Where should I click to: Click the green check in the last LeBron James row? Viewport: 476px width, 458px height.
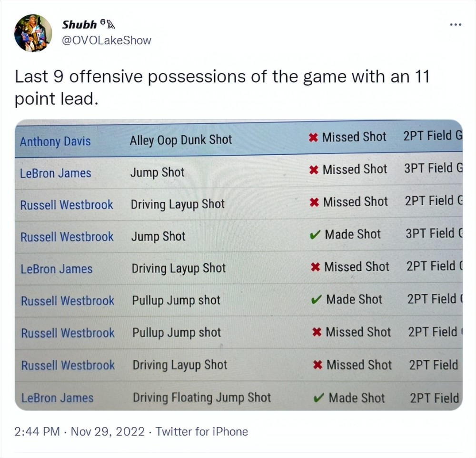coord(320,398)
